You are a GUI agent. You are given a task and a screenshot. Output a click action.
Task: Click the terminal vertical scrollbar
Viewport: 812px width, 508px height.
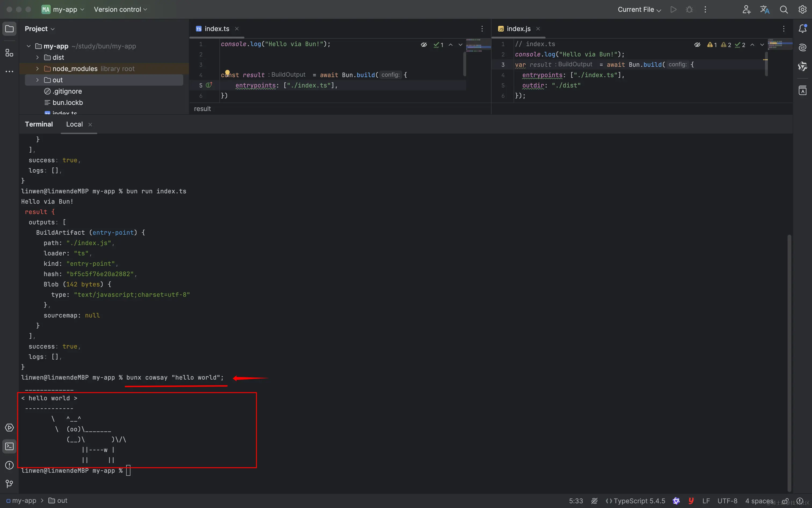click(789, 363)
